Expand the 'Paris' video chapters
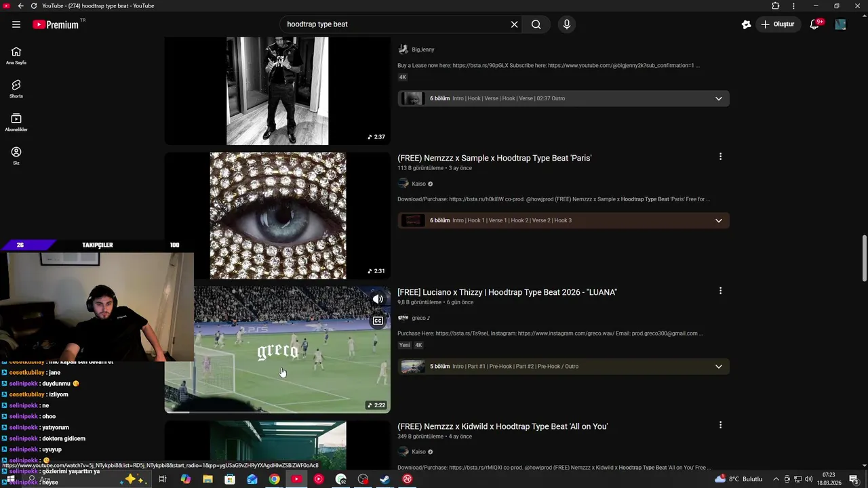This screenshot has height=488, width=868. tap(719, 220)
